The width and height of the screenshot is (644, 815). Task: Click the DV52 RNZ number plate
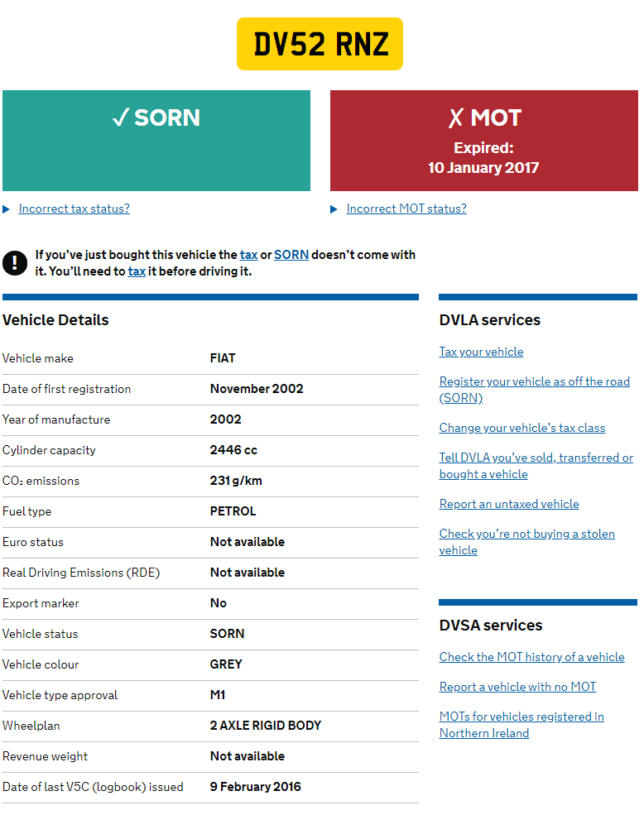[320, 44]
